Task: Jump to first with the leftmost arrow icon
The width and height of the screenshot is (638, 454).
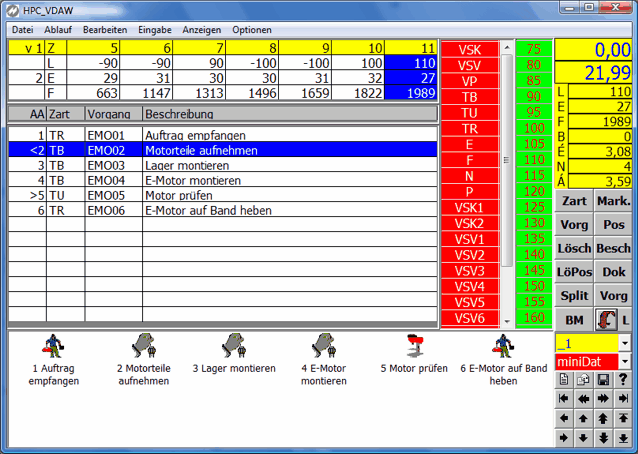Action: [564, 398]
